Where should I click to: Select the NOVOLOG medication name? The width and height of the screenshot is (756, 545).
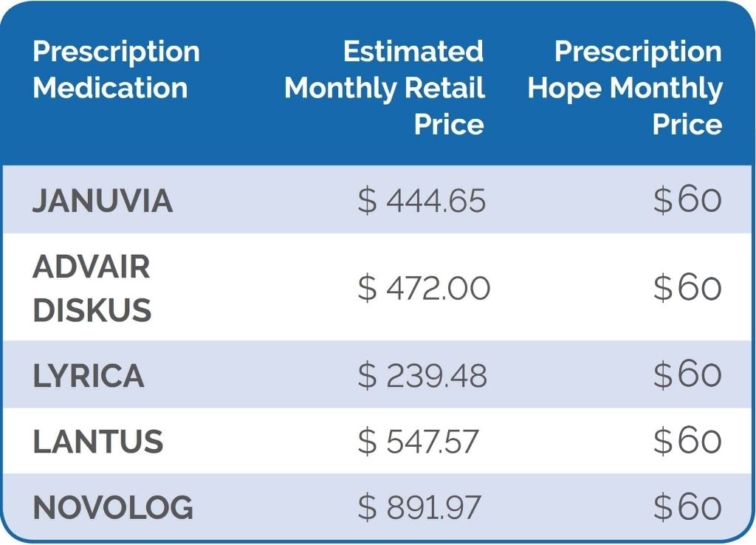pyautogui.click(x=113, y=507)
